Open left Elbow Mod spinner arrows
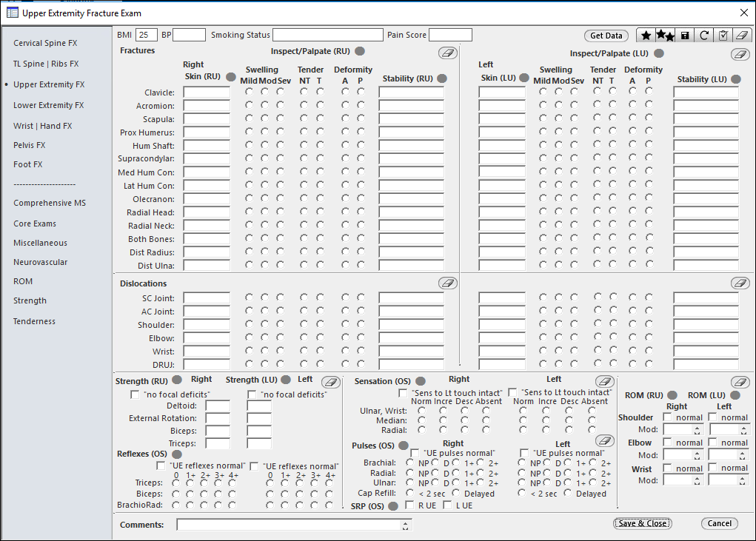 tap(743, 454)
